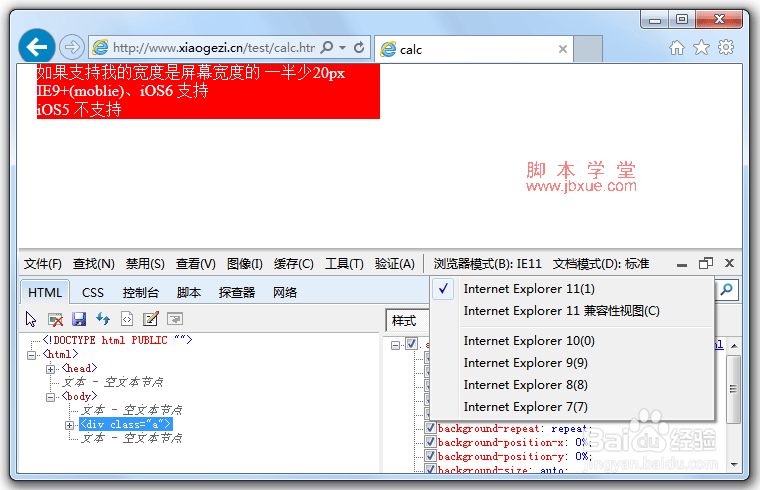Uncheck the background-position-x property
This screenshot has height=490, width=760.
pos(430,442)
